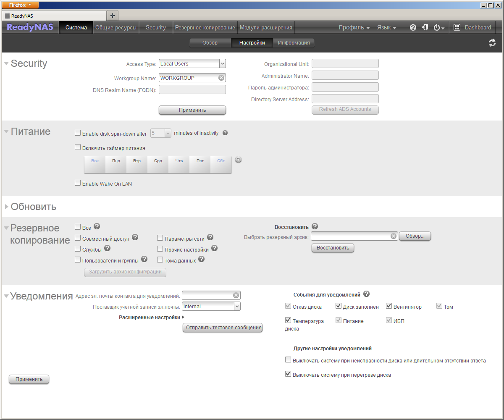This screenshot has width=504, height=420.
Task: Check the Все backup checkbox
Action: [x=77, y=227]
